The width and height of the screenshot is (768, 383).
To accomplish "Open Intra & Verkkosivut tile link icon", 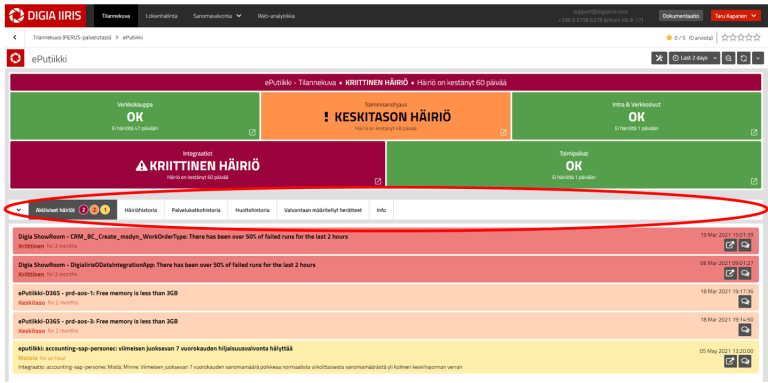I will tap(754, 132).
